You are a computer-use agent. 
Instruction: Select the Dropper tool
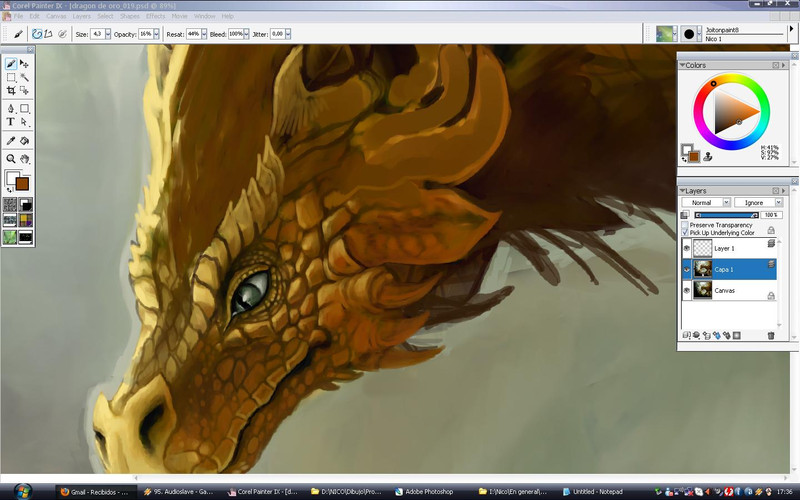pos(11,141)
